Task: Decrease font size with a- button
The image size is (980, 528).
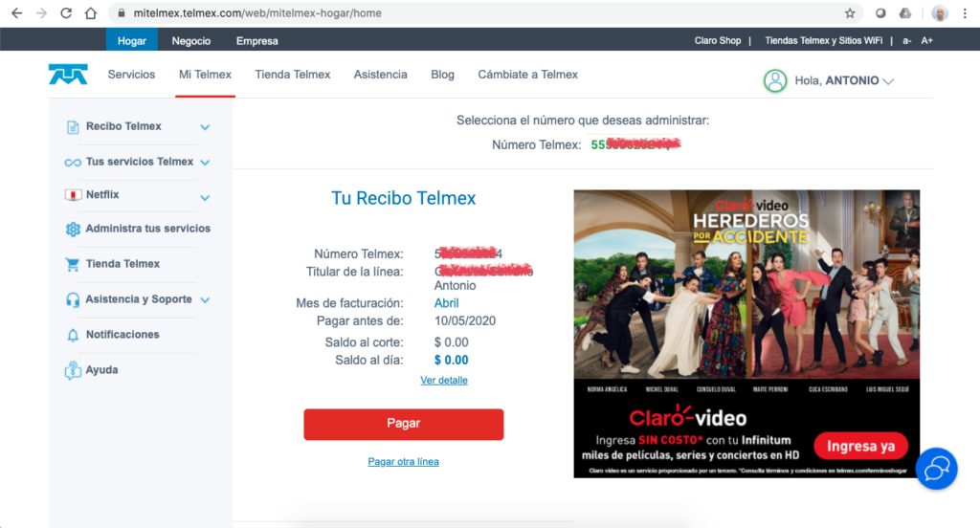Action: pos(907,40)
